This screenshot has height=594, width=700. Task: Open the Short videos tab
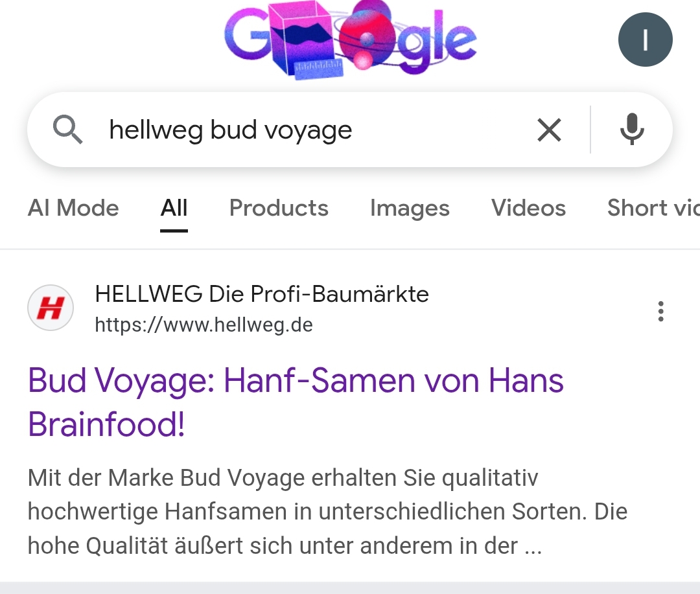pos(653,208)
